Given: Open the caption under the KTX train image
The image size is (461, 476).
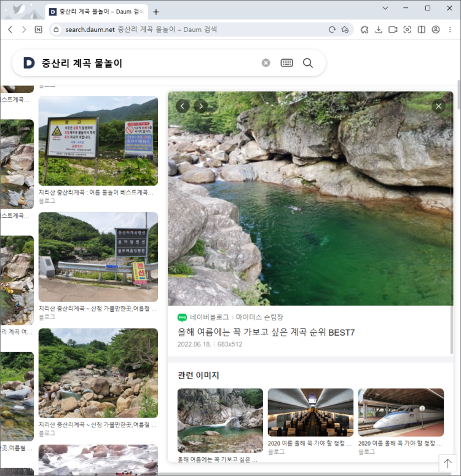Looking at the screenshot, I should (x=400, y=443).
